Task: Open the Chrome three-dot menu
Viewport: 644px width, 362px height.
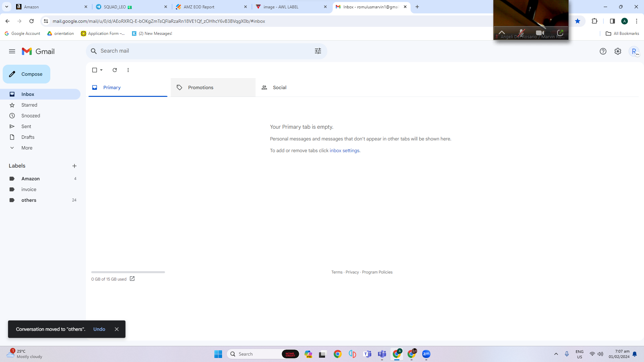Action: pos(637,21)
